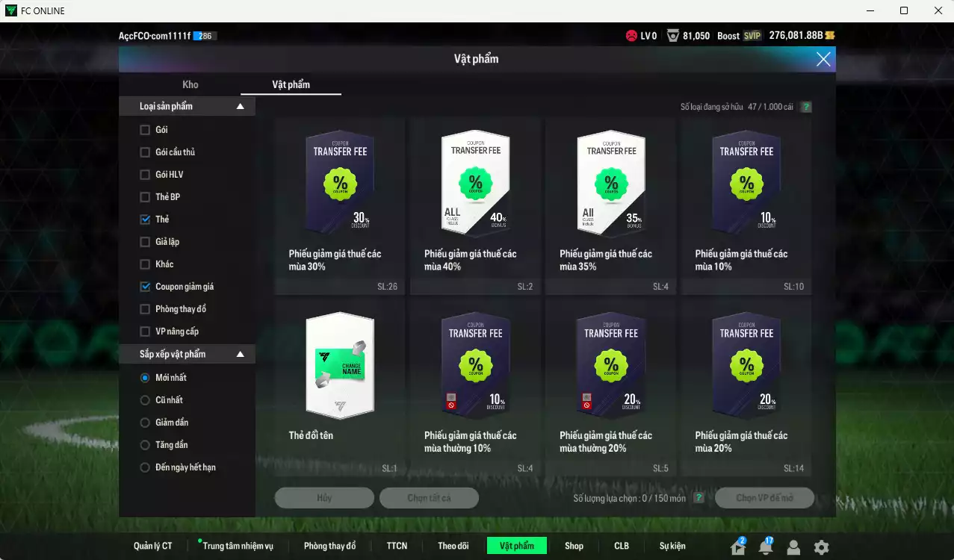Click the Chọn tất cả button
The height and width of the screenshot is (560, 954).
click(x=429, y=498)
